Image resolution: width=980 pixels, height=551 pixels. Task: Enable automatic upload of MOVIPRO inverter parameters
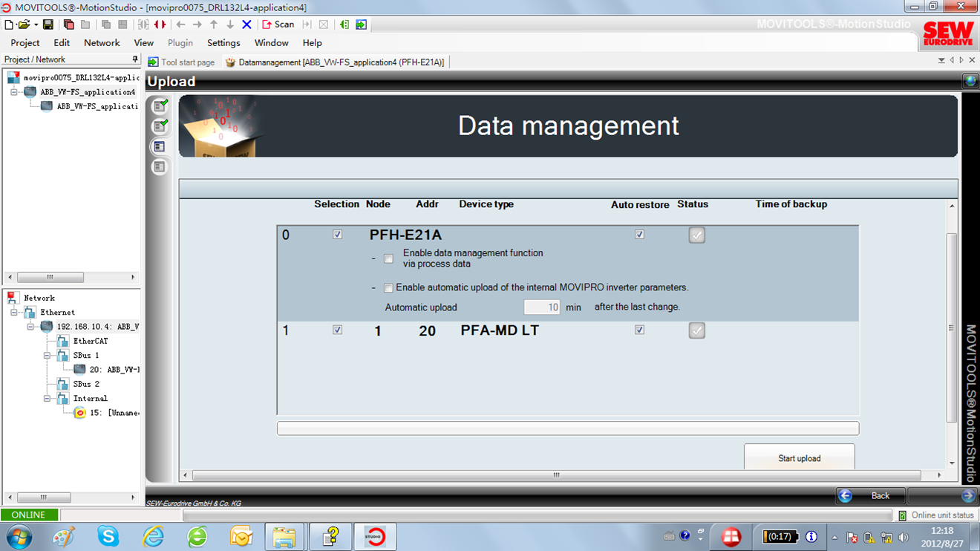point(388,288)
